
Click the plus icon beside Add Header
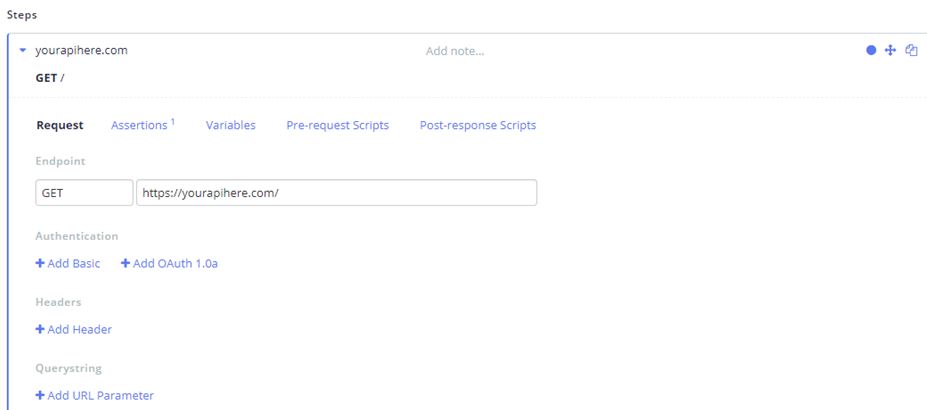coord(40,330)
